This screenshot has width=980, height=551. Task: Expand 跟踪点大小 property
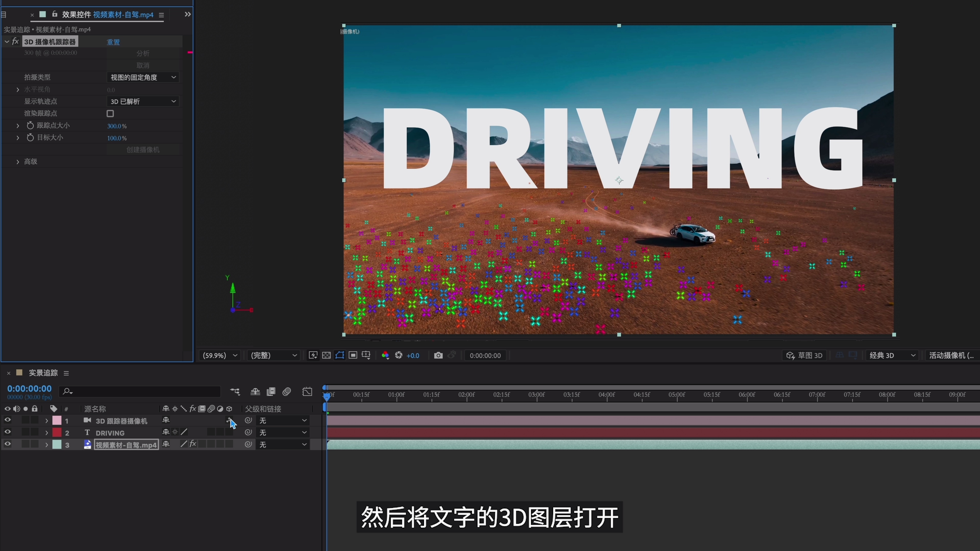pos(18,126)
